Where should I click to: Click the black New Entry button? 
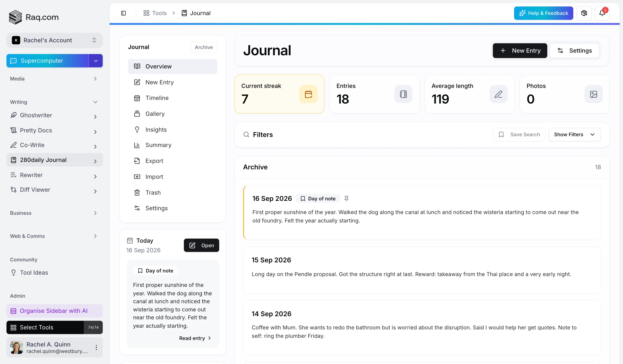[x=520, y=51]
